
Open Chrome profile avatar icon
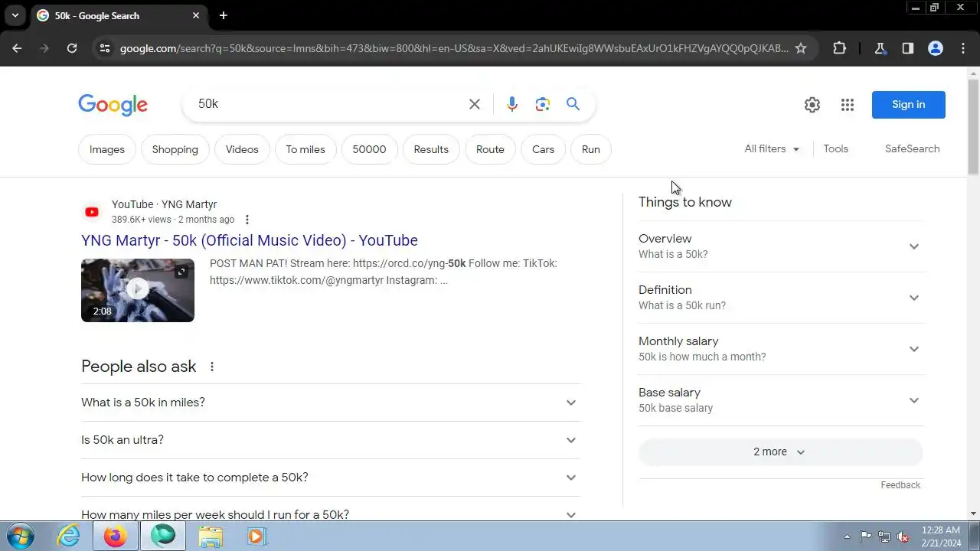[x=936, y=48]
